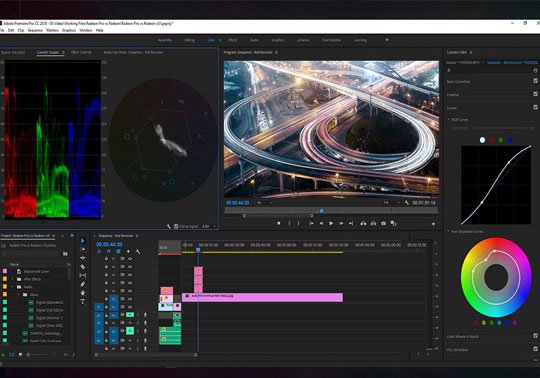This screenshot has width=540, height=378.
Task: Expand the After Effects bin
Action: 13,279
